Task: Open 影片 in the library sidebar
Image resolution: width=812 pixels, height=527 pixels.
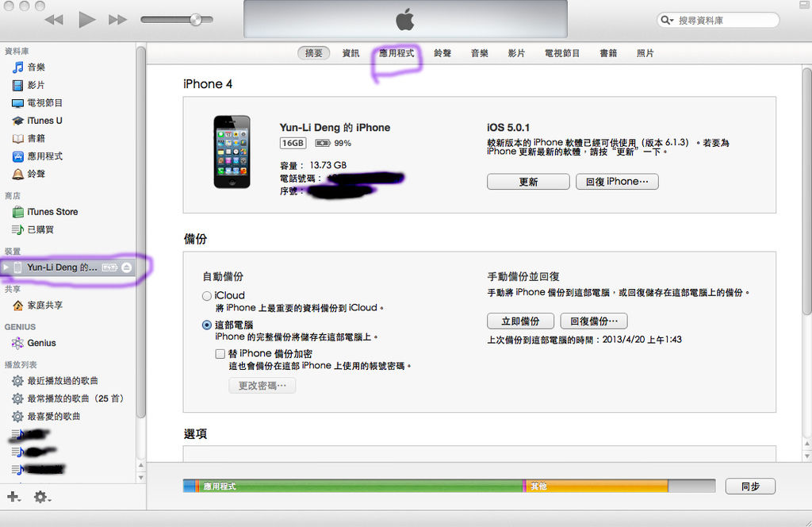Action: (29, 85)
